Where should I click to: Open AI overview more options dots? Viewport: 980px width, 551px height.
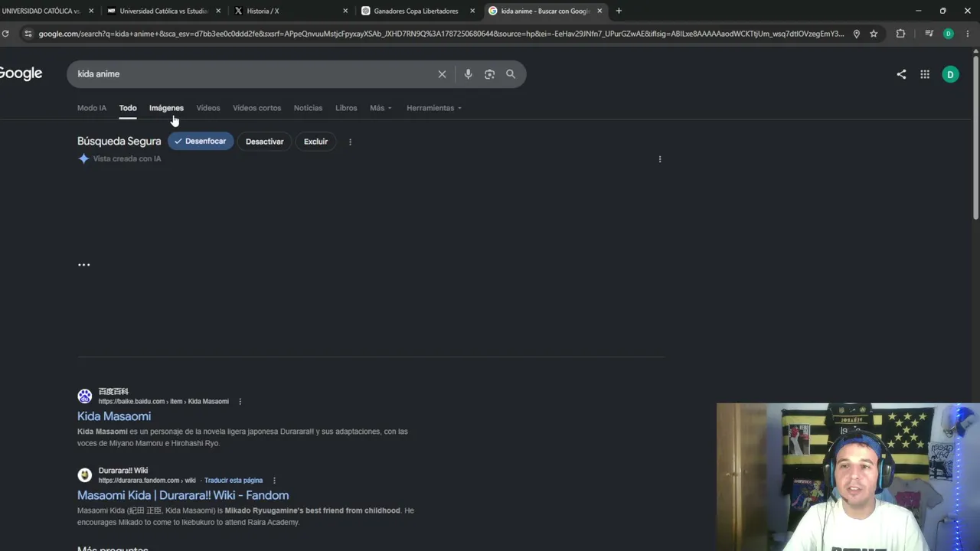point(660,159)
